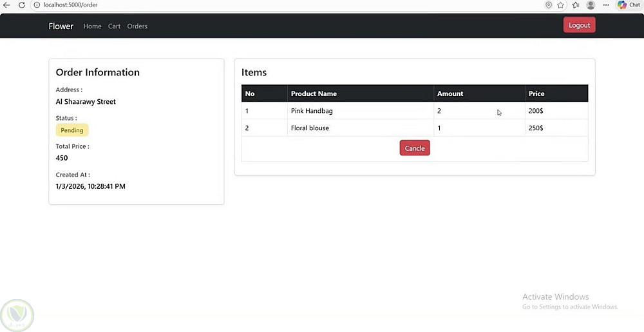Click the 250$ price cell

(556, 128)
